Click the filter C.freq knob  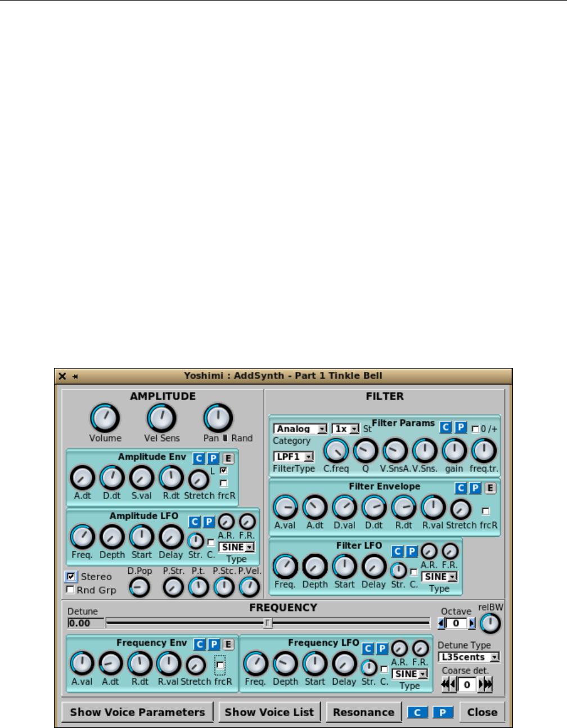[x=336, y=451]
